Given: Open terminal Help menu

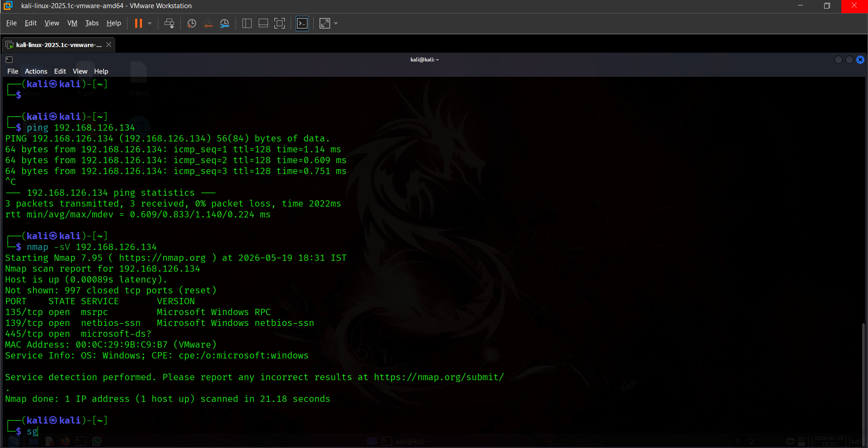Looking at the screenshot, I should [101, 71].
